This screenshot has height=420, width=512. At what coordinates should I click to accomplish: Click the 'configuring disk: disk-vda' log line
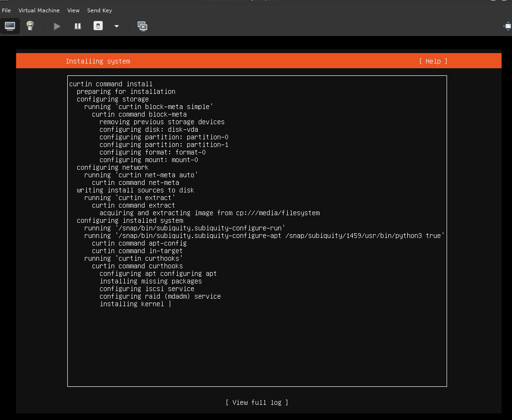click(148, 129)
